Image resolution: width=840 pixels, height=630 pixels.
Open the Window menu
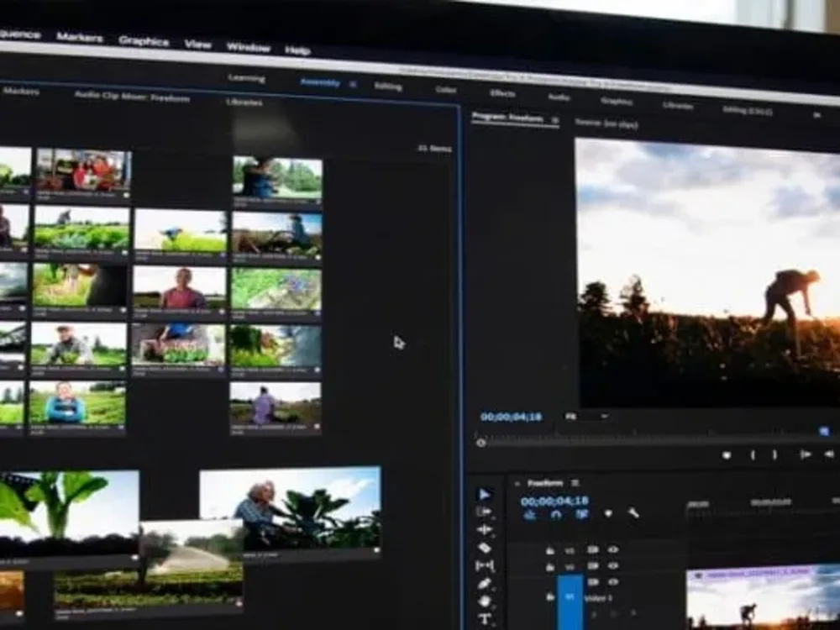[248, 47]
